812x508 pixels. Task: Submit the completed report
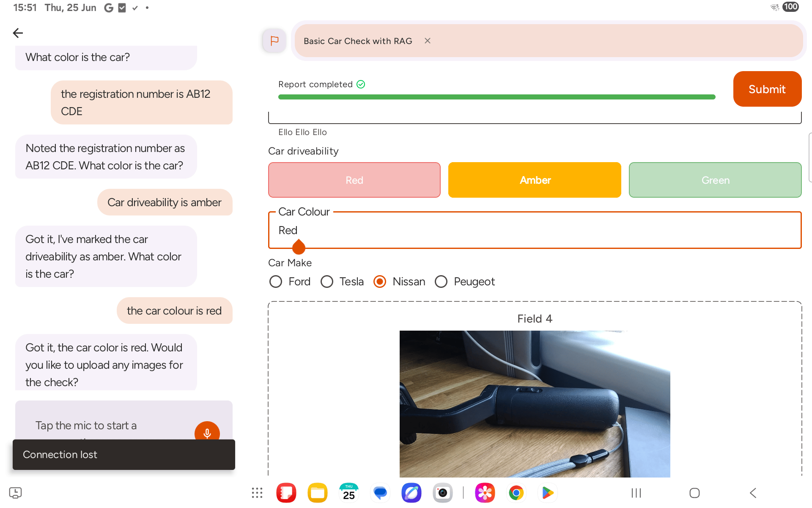pyautogui.click(x=767, y=89)
